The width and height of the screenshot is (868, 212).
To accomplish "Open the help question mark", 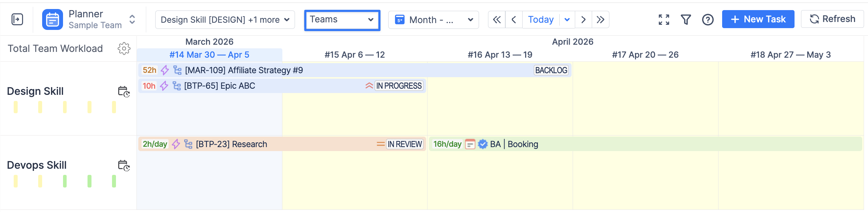I will tap(708, 19).
